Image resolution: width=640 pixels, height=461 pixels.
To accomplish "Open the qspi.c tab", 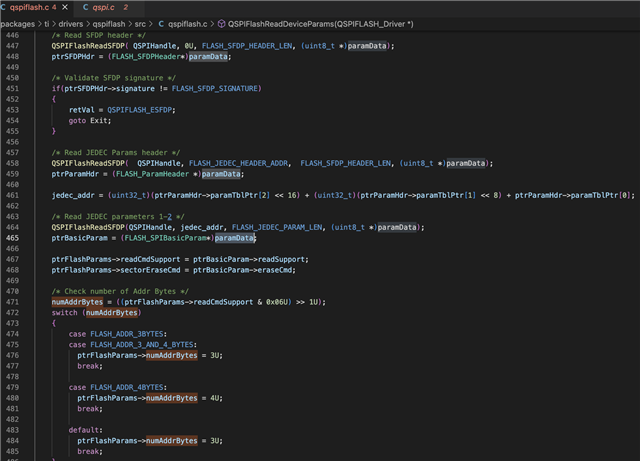I will (x=103, y=7).
